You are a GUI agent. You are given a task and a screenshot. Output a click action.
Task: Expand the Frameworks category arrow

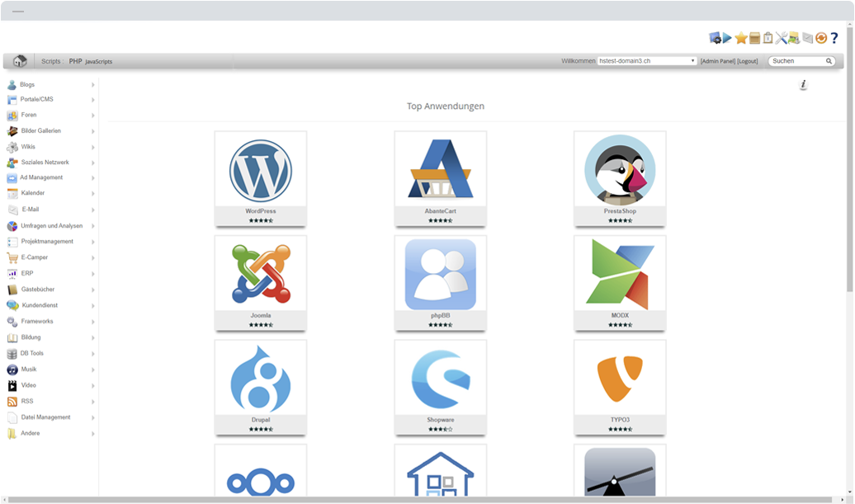point(92,322)
